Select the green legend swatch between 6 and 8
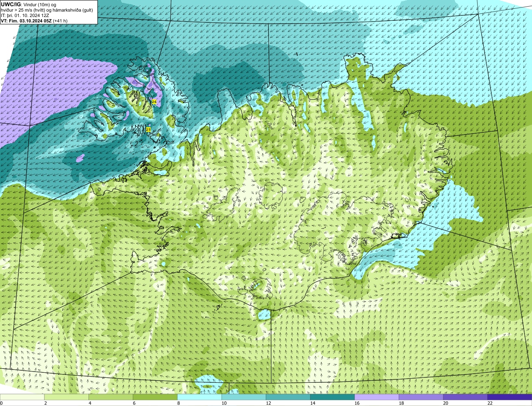The height and width of the screenshot is (406, 532). pos(155,397)
